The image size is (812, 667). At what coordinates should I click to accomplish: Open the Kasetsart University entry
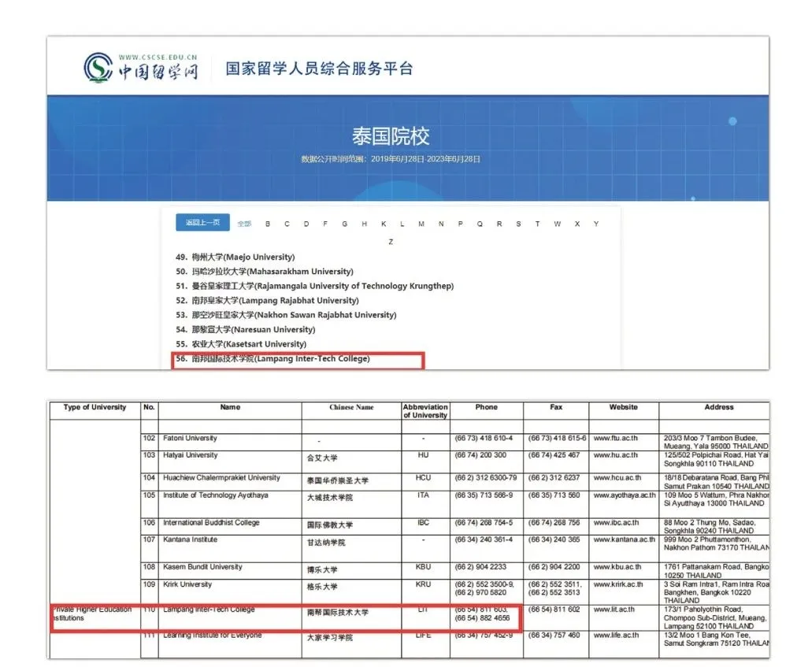[241, 344]
